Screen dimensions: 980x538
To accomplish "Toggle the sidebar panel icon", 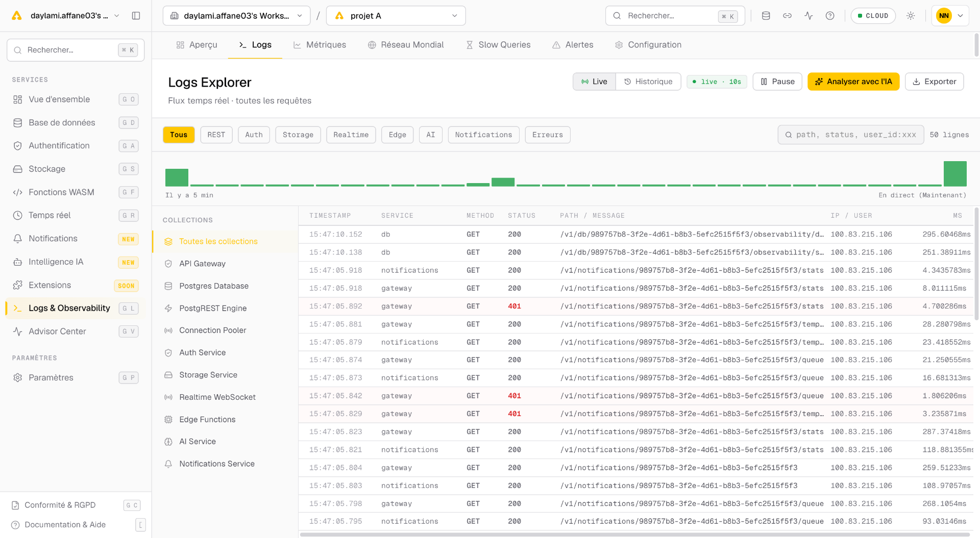I will point(136,16).
